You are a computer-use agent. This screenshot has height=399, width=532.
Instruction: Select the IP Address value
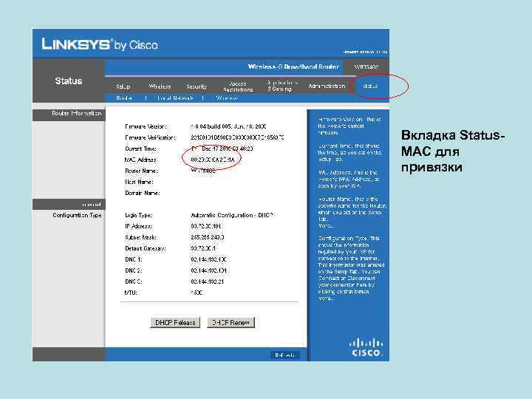(x=205, y=226)
